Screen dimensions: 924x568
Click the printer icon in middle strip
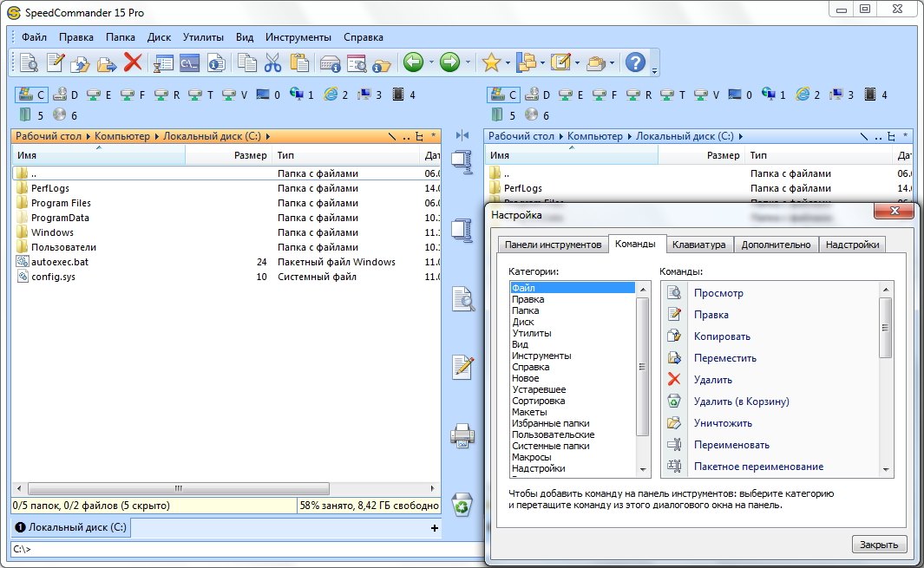tap(462, 434)
